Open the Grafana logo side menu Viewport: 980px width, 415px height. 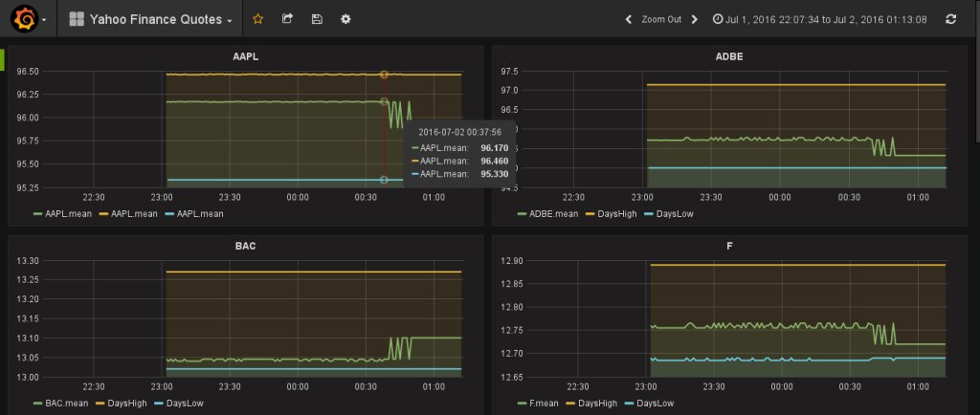coord(24,19)
